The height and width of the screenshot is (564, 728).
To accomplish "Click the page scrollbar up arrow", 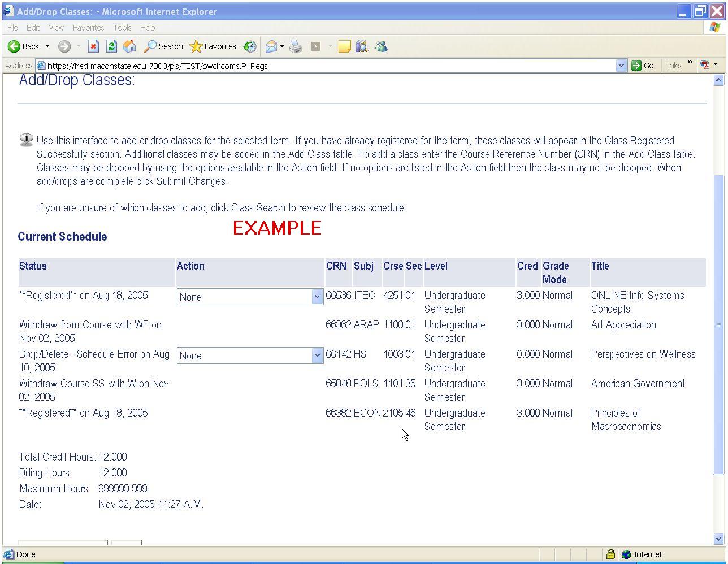I will (x=719, y=80).
